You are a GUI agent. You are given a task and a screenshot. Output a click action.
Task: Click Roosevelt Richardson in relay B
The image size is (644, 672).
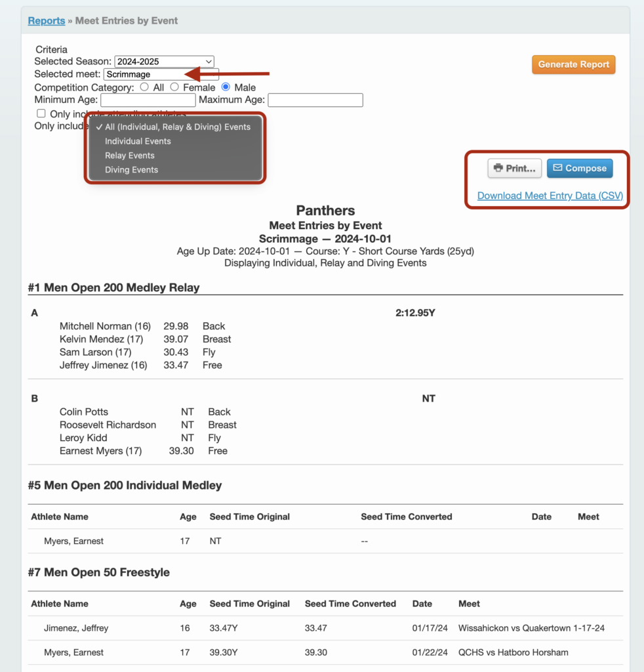[108, 425]
